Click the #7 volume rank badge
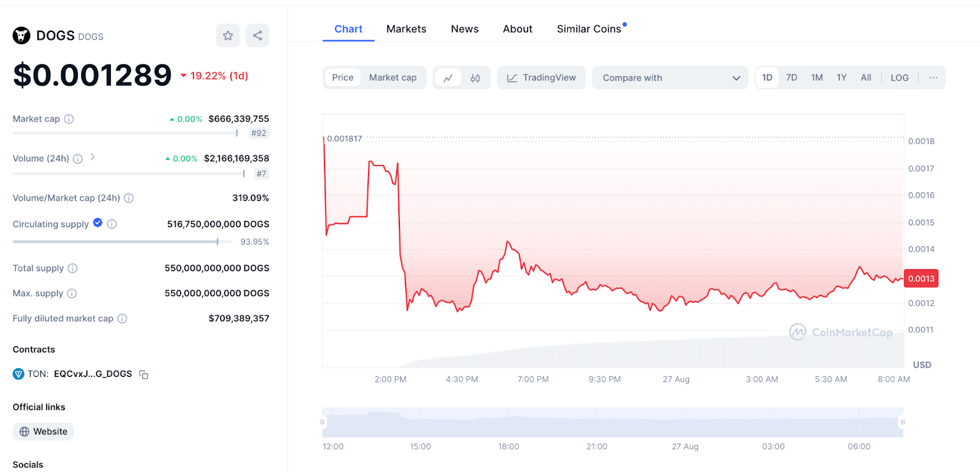The width and height of the screenshot is (980, 473). [262, 174]
